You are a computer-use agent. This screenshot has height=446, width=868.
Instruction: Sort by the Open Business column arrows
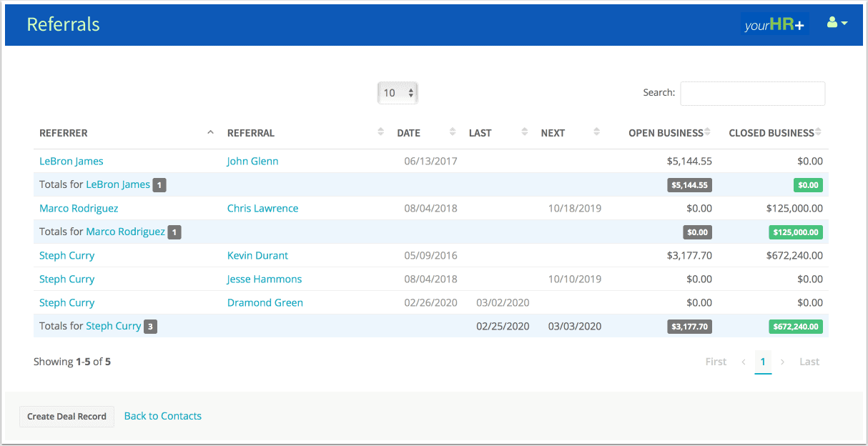[x=708, y=132]
